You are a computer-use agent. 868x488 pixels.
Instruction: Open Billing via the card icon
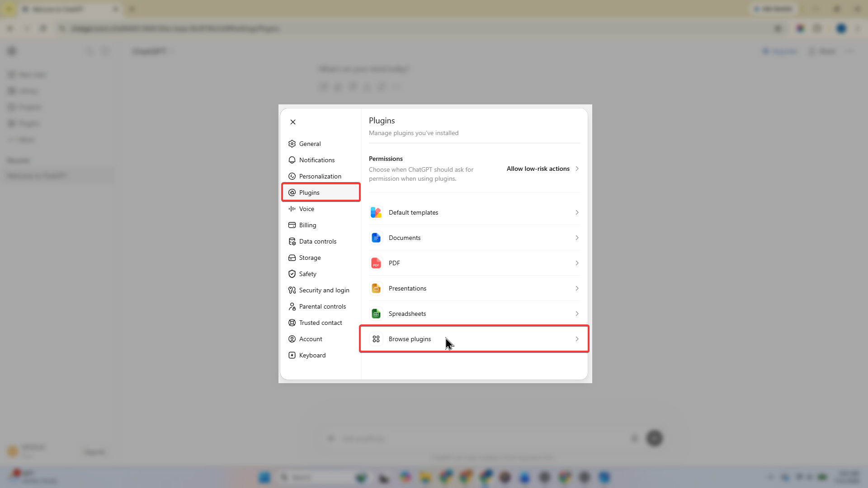(292, 225)
